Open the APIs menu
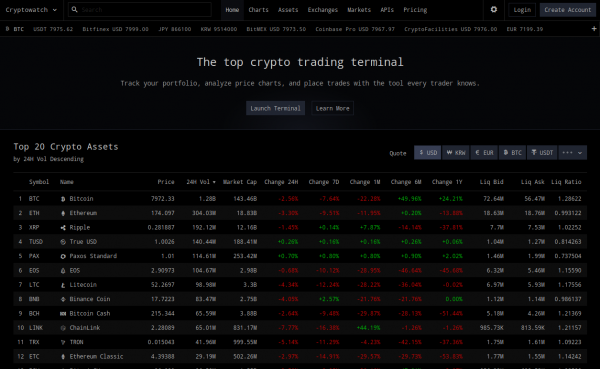This screenshot has width=600, height=369. coord(387,10)
